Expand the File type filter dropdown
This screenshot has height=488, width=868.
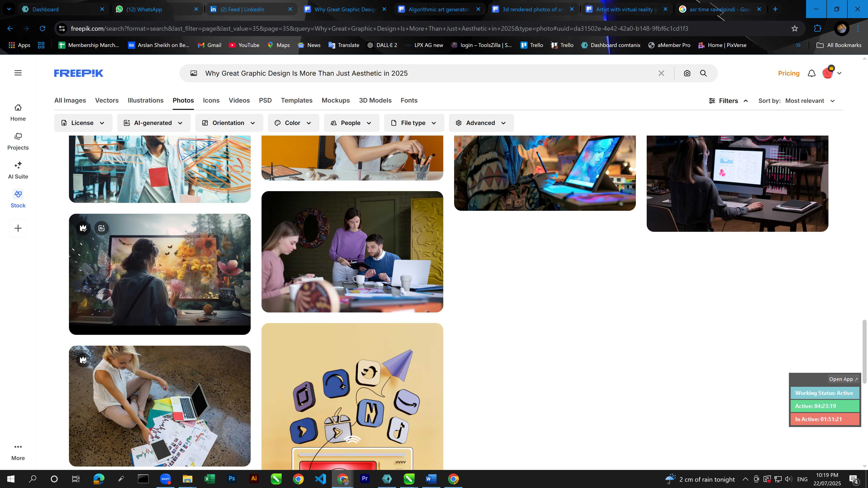[x=414, y=123]
